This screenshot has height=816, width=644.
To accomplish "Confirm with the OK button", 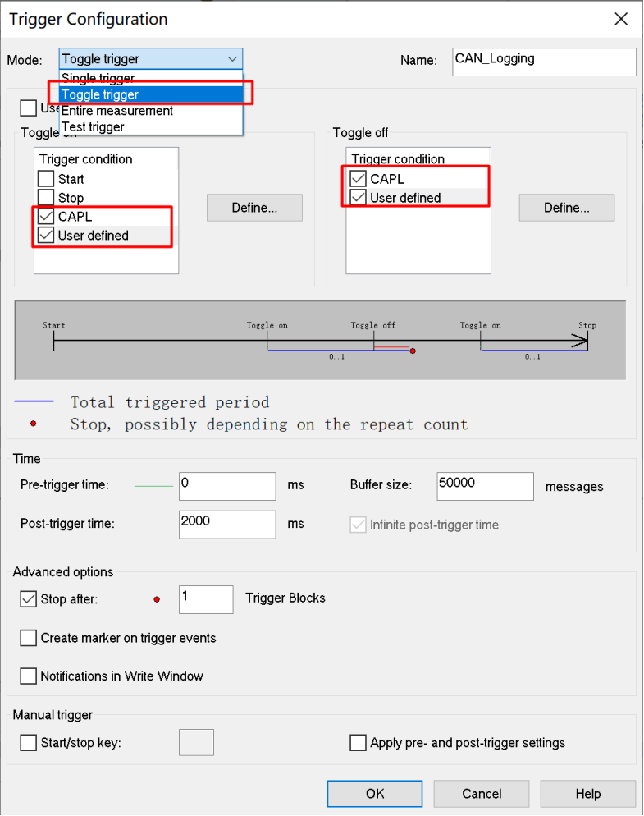I will coord(375,794).
